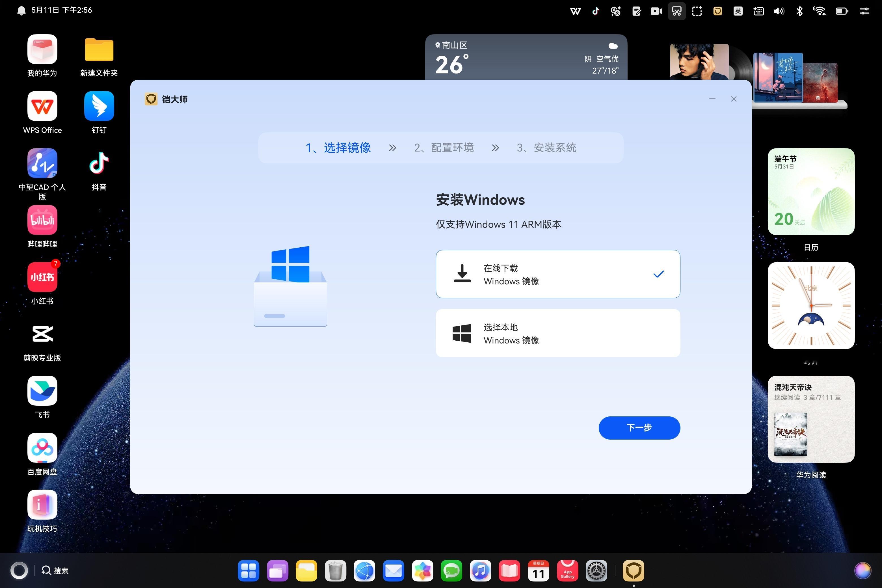This screenshot has height=588, width=882.
Task: Click the 搜索 search field in taskbar
Action: (x=55, y=571)
